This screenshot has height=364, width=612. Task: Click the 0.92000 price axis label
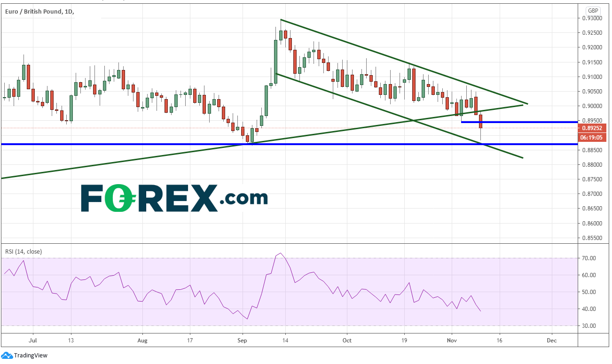(x=591, y=47)
